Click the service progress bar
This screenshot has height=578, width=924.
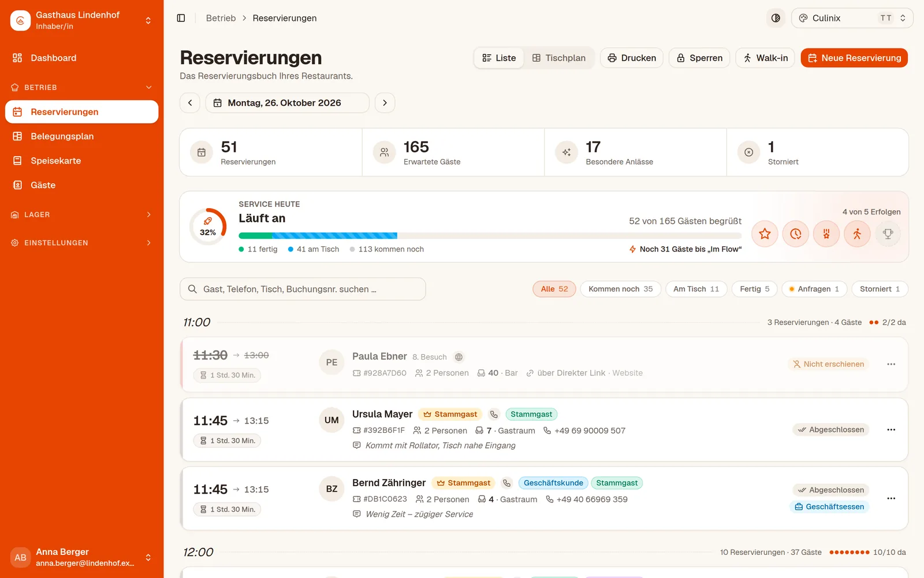(490, 236)
